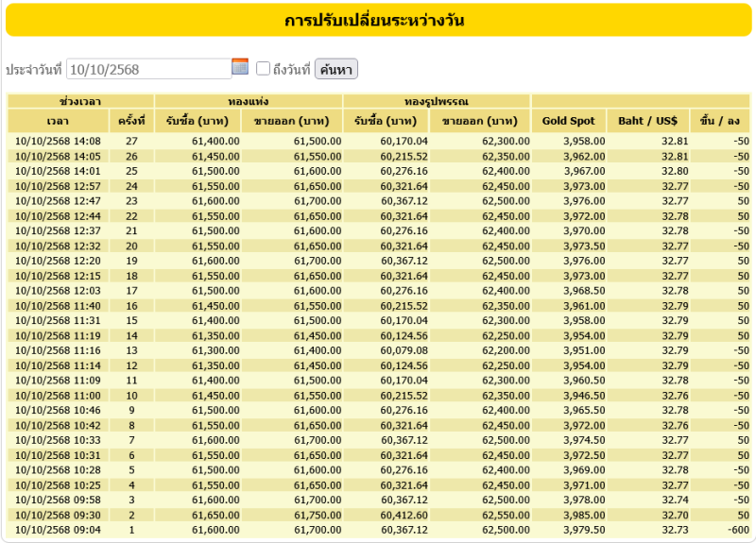Click the 61,750.00 gold bar selling price
Screen dimensions: 756x543
click(x=317, y=515)
